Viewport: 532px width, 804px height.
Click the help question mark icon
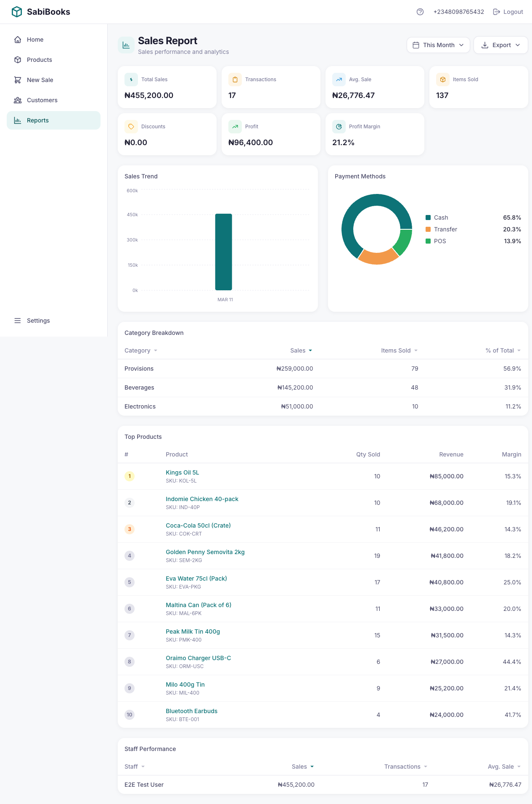click(x=420, y=12)
